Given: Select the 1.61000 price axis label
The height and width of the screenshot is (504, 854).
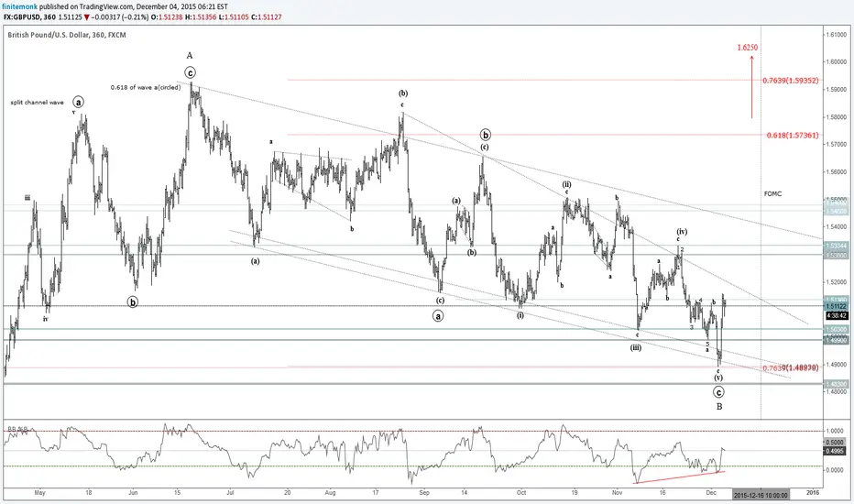Looking at the screenshot, I should point(836,34).
